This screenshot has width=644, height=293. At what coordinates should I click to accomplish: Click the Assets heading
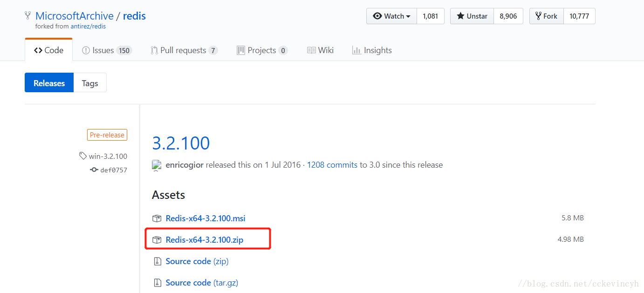[169, 195]
